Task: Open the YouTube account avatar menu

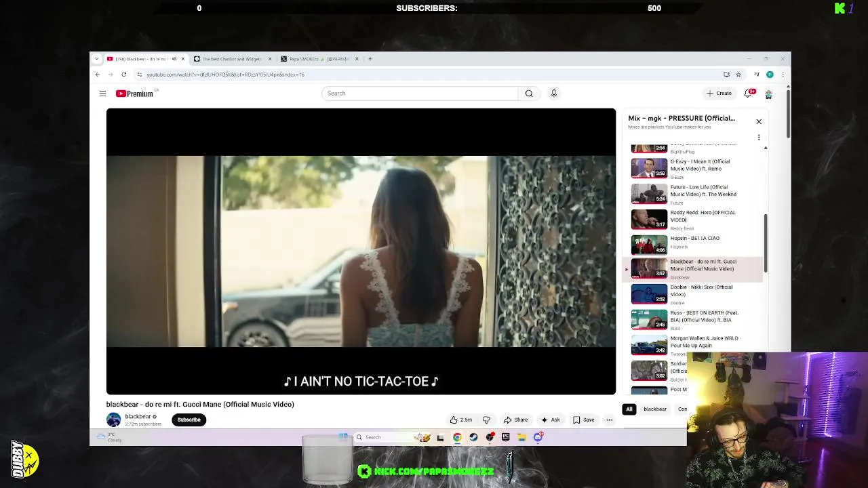Action: point(768,94)
